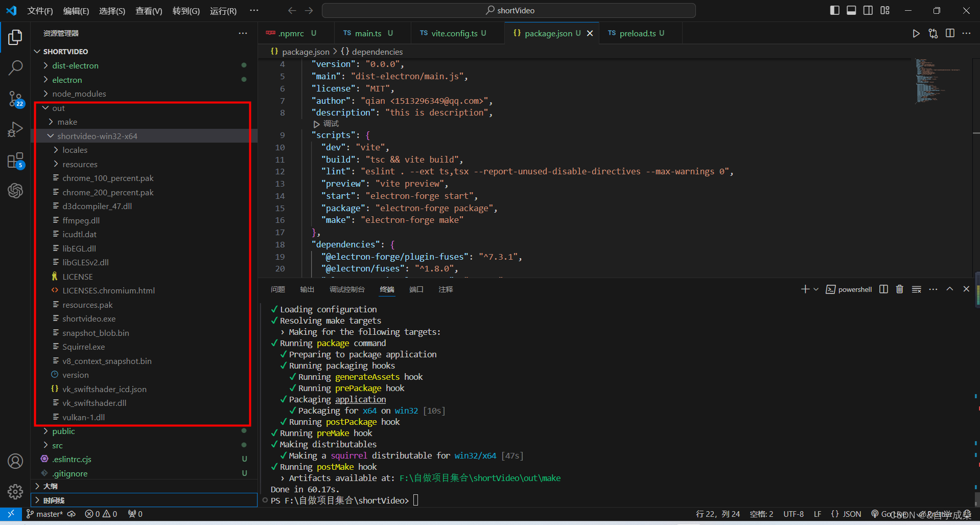Click the shortVideo command center search box
Viewport: 980px width, 525px height.
[509, 10]
